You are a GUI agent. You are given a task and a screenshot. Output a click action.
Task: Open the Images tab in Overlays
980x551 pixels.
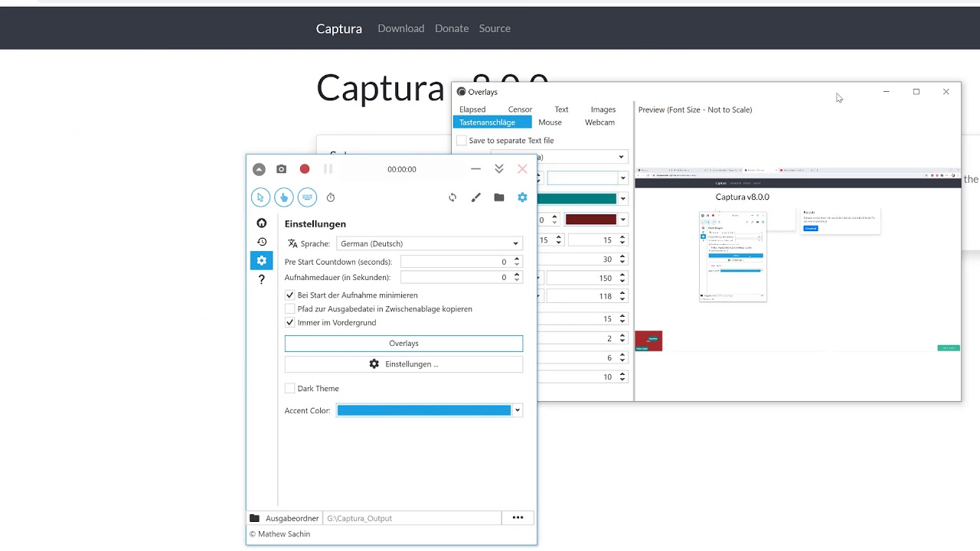coord(603,109)
